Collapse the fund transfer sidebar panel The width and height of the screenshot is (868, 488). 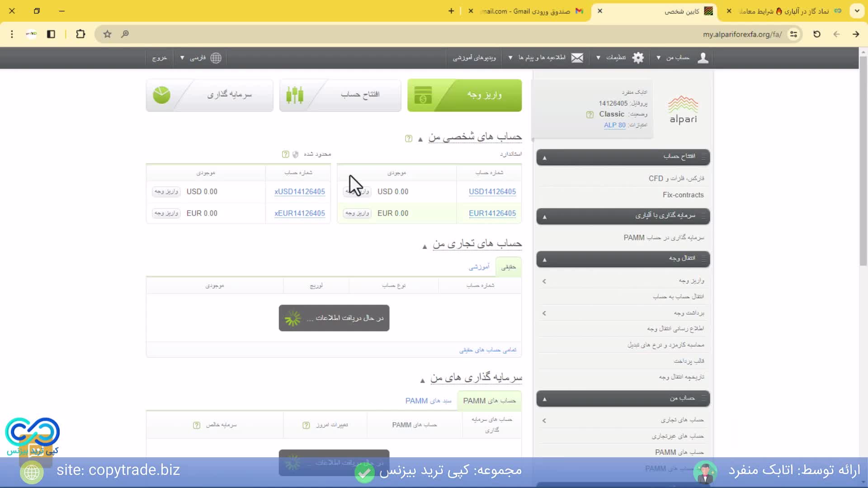pos(544,259)
